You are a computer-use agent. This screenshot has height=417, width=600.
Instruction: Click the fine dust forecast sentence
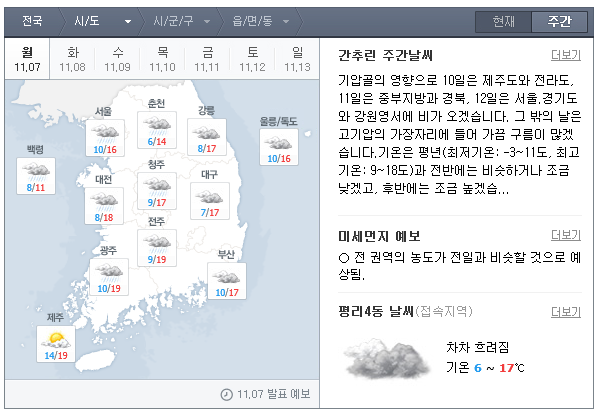point(460,265)
